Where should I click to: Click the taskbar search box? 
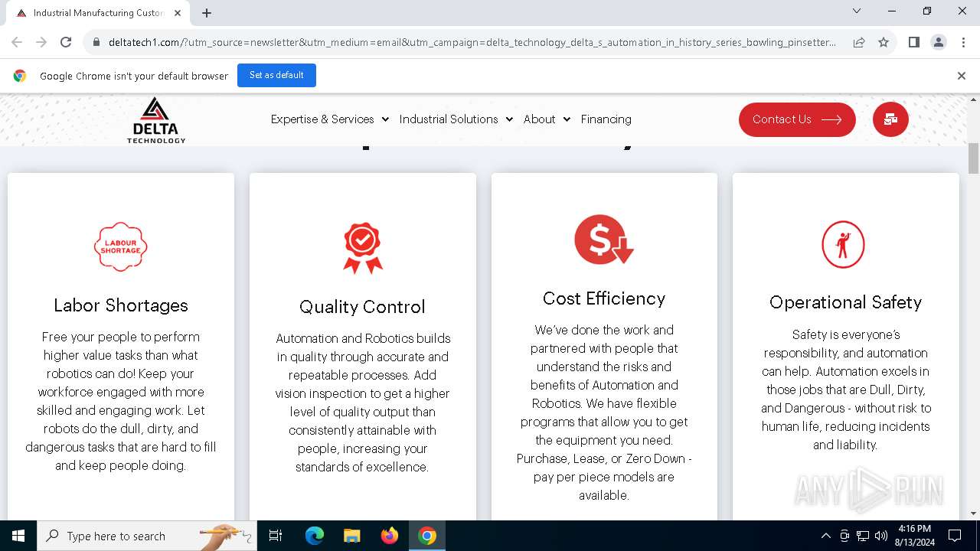pyautogui.click(x=147, y=536)
